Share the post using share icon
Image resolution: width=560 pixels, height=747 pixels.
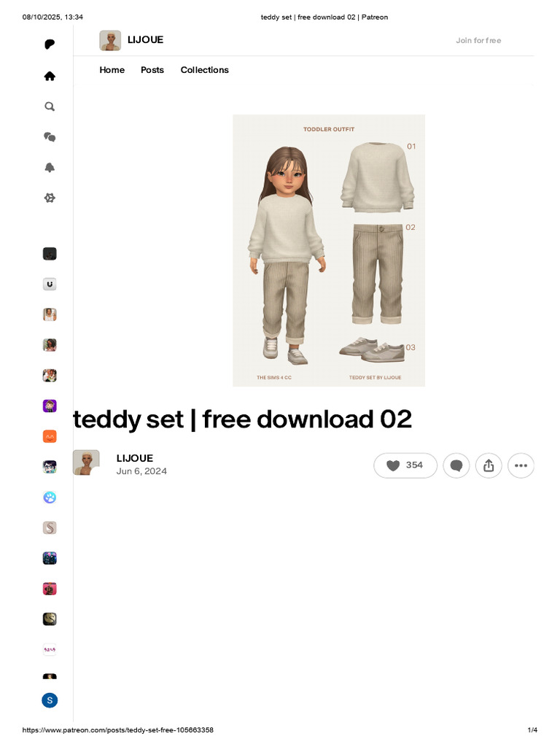click(489, 465)
